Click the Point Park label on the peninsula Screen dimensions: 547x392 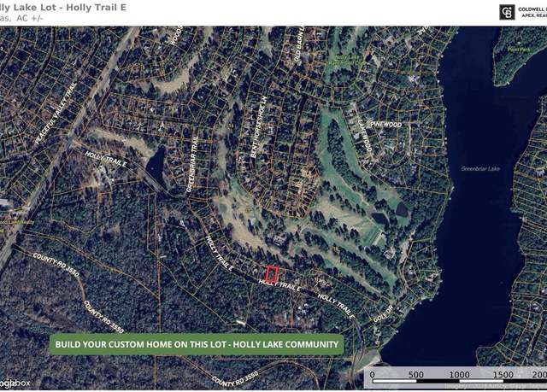[x=519, y=50]
